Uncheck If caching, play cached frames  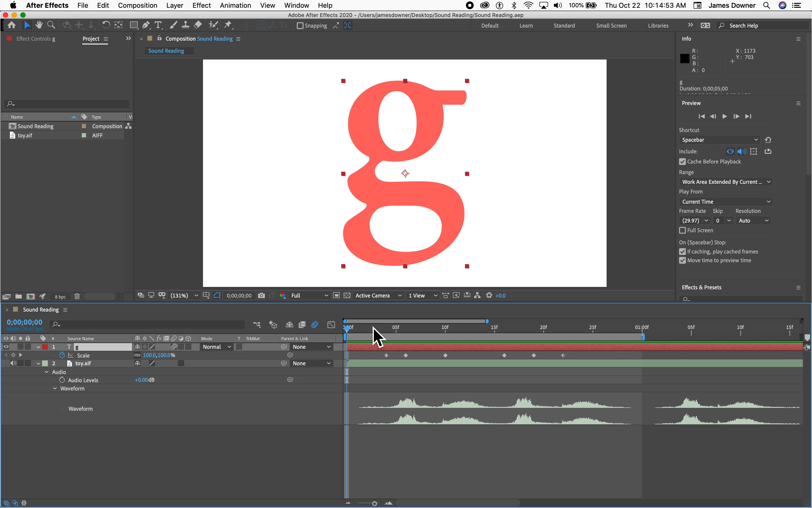[x=682, y=252]
